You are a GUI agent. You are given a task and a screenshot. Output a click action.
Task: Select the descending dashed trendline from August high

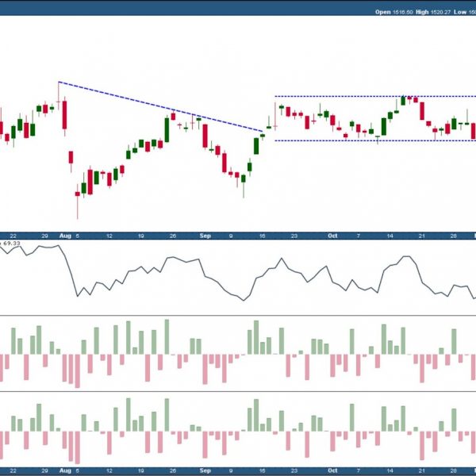coord(160,106)
